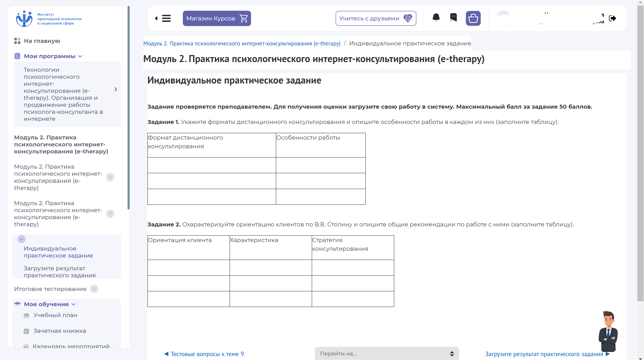Open Технологии психологического интернет-консультирования program

point(63,94)
